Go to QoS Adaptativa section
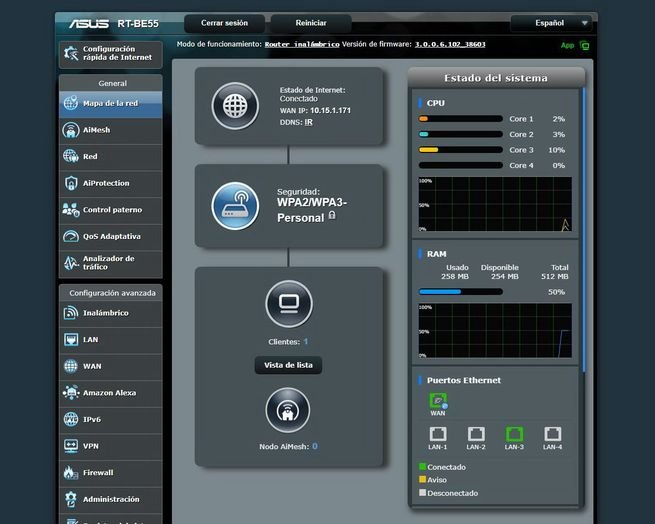Screen dimensions: 655x524 tap(110, 237)
